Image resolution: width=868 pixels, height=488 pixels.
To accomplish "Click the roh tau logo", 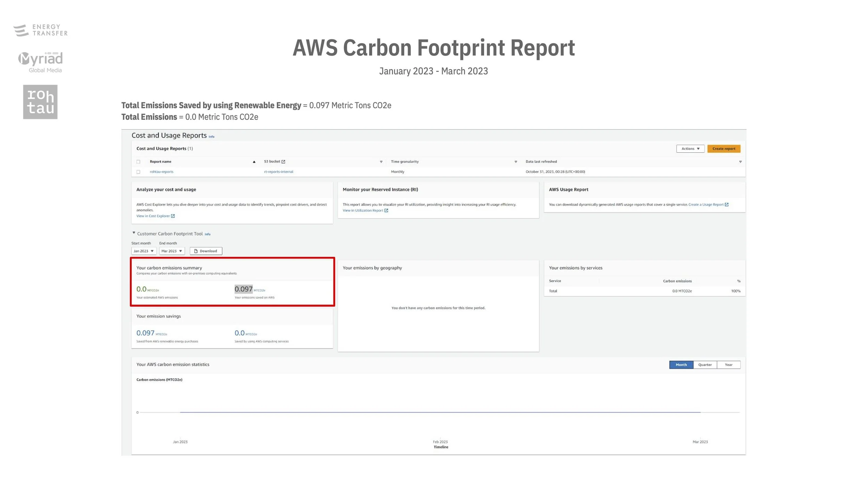I will tap(40, 102).
